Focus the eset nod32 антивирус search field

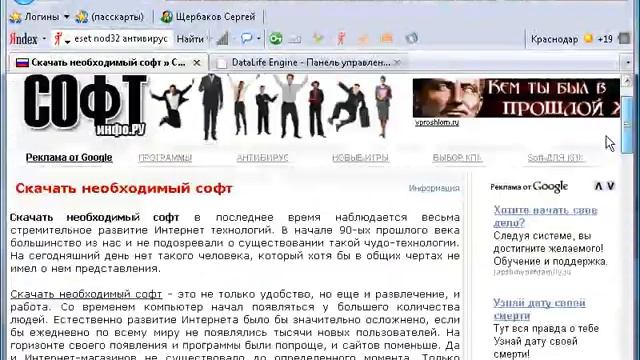point(121,39)
